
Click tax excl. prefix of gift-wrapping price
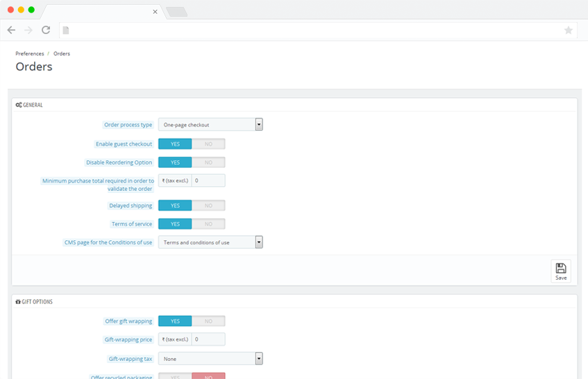[175, 339]
